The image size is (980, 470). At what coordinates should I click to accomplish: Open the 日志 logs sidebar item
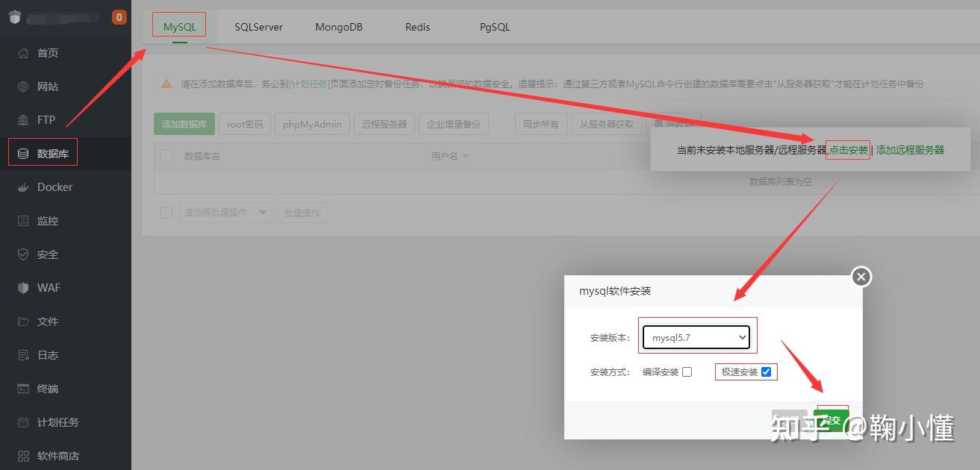(65, 355)
